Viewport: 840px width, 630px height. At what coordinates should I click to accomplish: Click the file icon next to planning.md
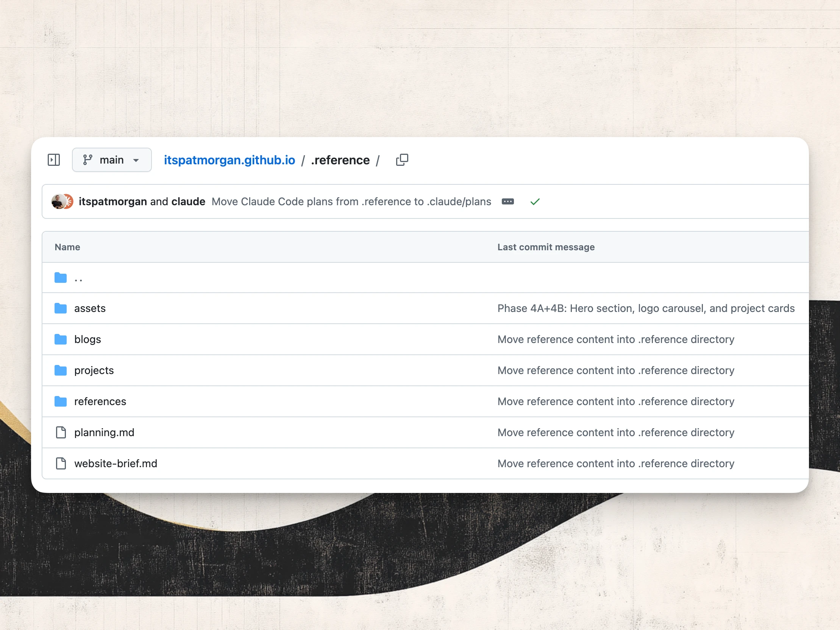[61, 432]
